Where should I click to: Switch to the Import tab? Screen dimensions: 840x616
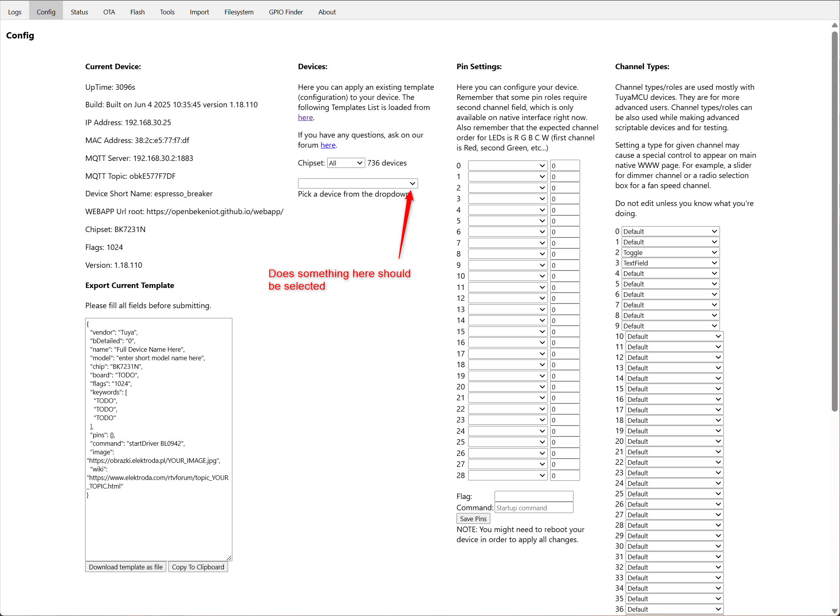point(199,12)
